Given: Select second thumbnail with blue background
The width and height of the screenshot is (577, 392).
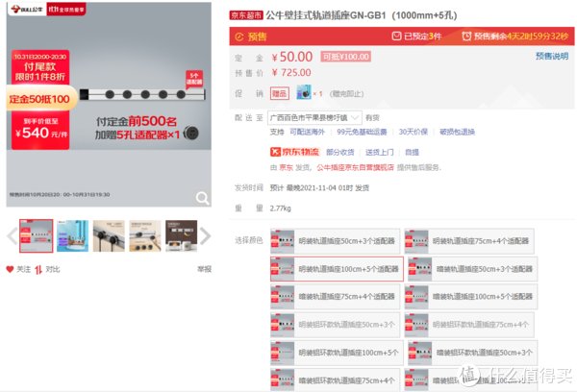Looking at the screenshot, I should tap(72, 235).
